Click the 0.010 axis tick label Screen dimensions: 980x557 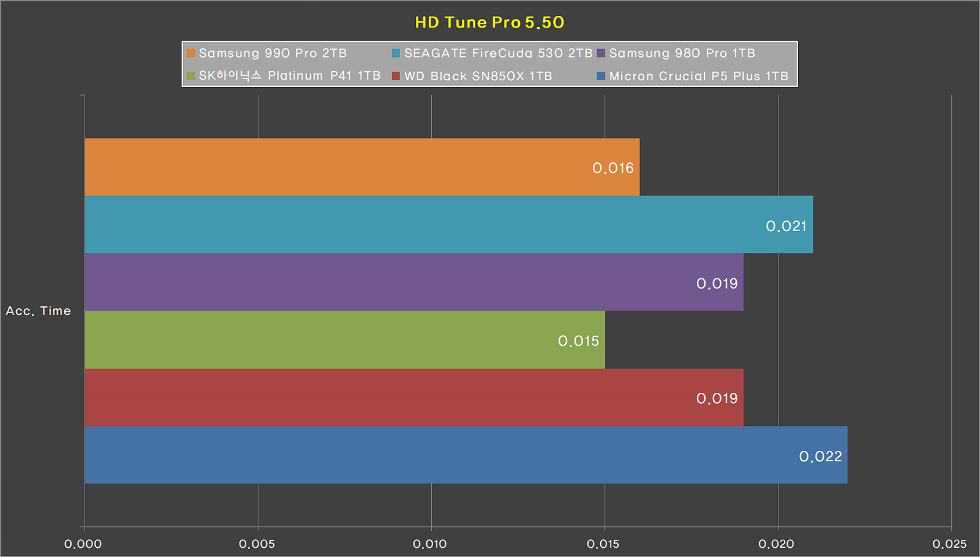pyautogui.click(x=430, y=544)
